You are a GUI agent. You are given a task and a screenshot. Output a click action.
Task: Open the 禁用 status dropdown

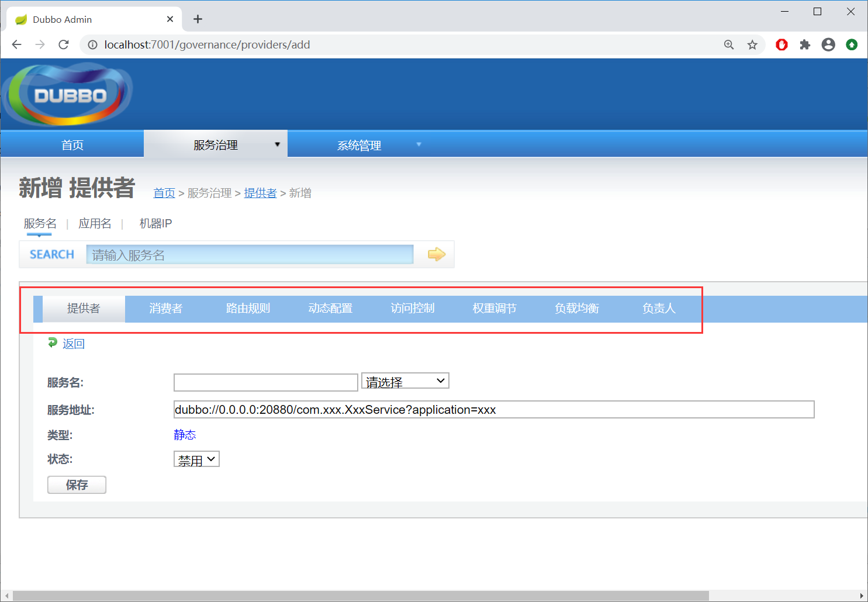click(x=196, y=459)
